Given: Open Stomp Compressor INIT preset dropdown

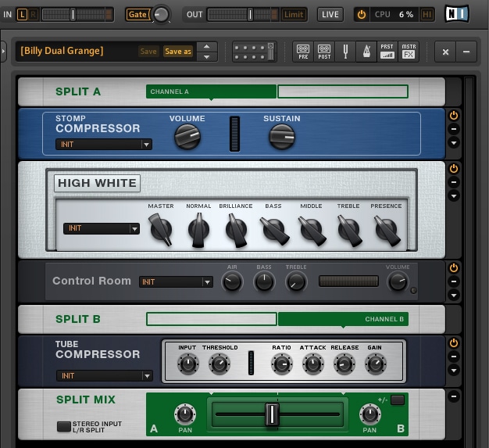Looking at the screenshot, I should pyautogui.click(x=104, y=145).
